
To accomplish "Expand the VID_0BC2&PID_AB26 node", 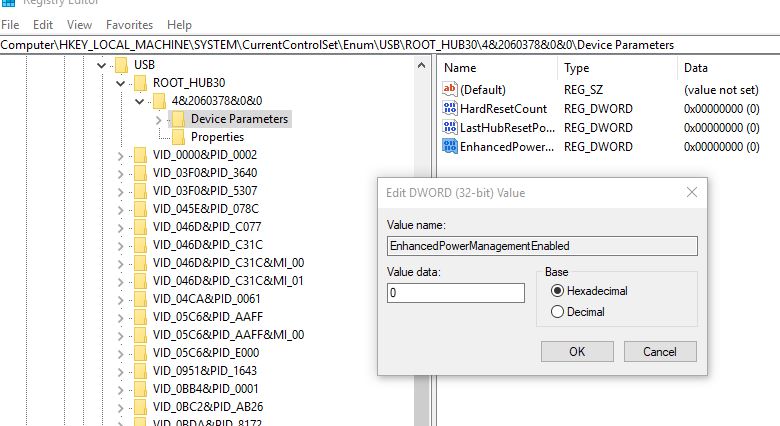I will (x=120, y=408).
